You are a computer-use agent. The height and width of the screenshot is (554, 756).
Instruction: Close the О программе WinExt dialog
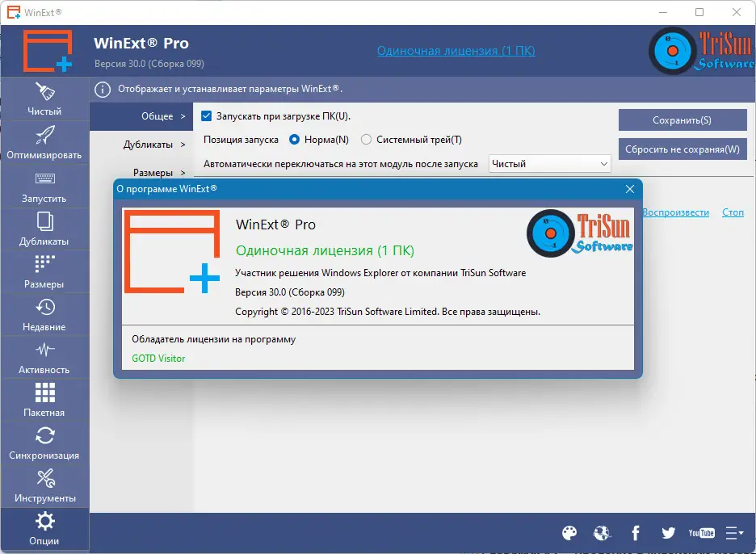tap(630, 189)
